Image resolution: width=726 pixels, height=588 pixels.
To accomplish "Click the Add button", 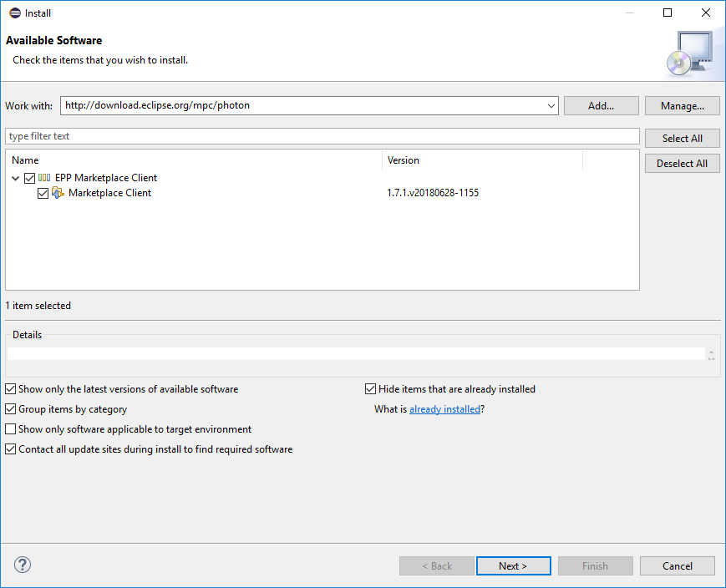I will (x=601, y=105).
